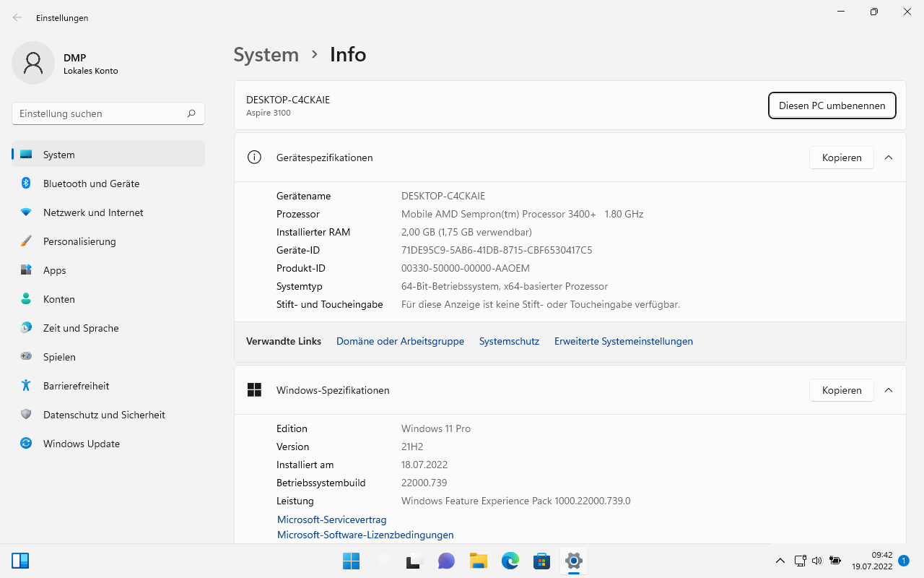Viewport: 924px width, 578px height.
Task: Launch Microsoft Edge from the taskbar
Action: click(x=510, y=561)
